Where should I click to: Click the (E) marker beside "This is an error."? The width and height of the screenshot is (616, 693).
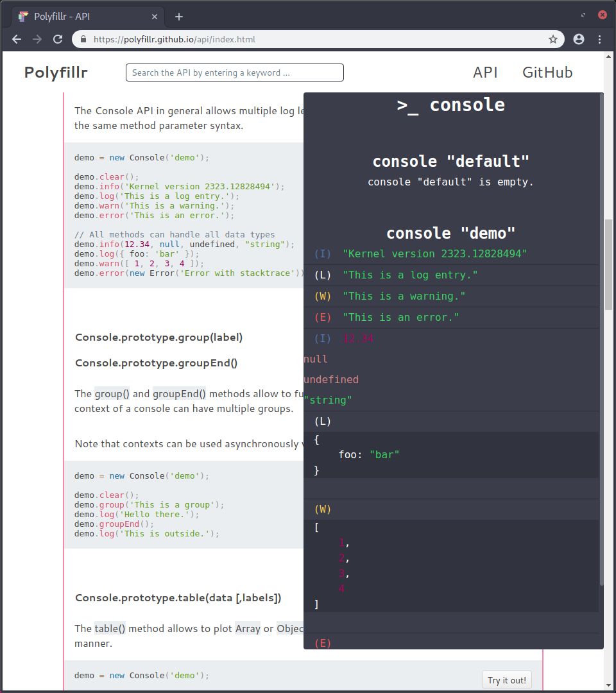point(323,318)
